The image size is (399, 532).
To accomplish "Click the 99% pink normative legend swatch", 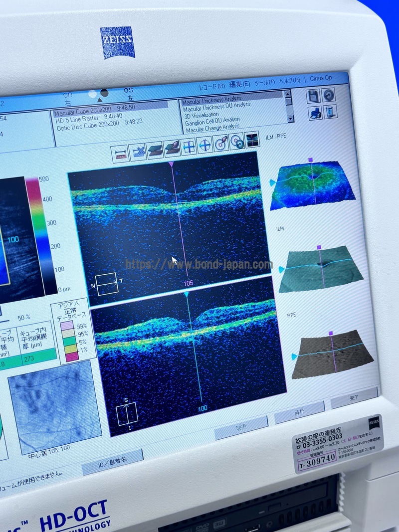I will coord(67,327).
